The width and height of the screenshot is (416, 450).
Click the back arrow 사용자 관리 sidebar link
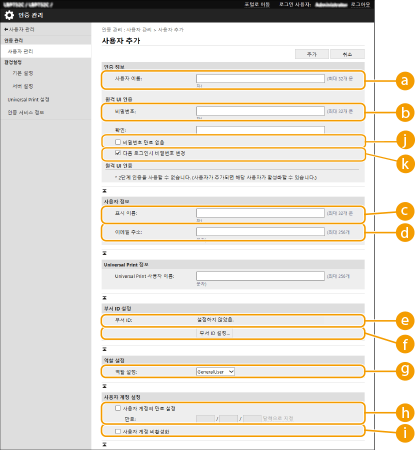(19, 30)
